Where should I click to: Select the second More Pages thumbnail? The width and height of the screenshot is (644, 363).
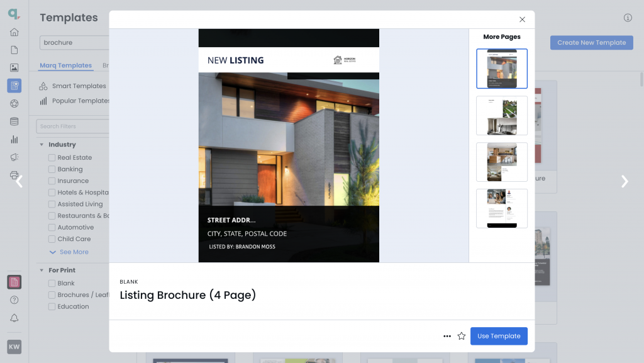click(501, 116)
